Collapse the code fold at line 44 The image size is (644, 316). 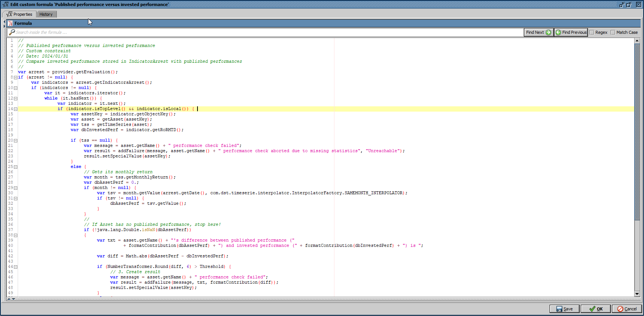15,267
